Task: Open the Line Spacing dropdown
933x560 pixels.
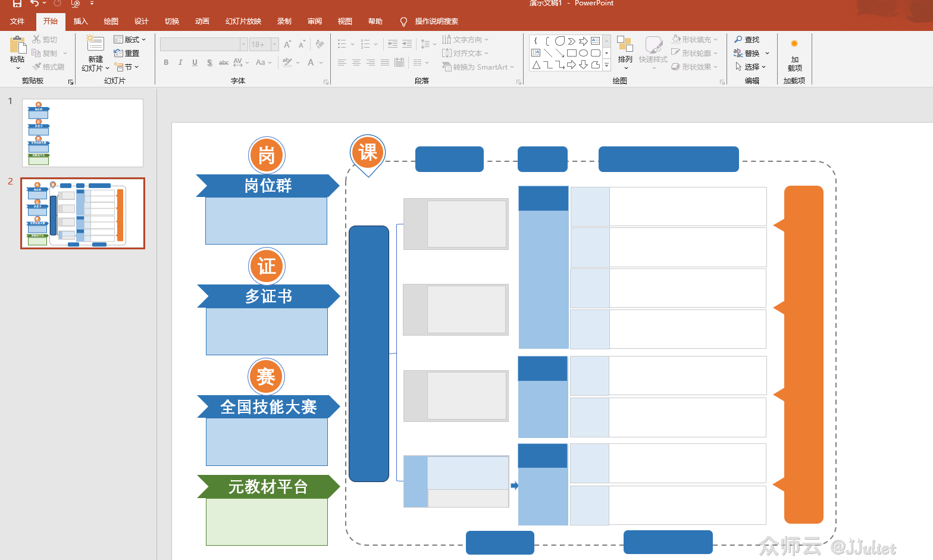Action: click(428, 44)
